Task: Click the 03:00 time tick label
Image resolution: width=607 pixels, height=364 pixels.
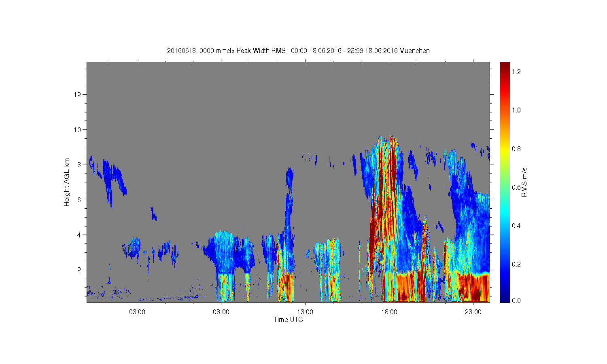Action: point(137,312)
